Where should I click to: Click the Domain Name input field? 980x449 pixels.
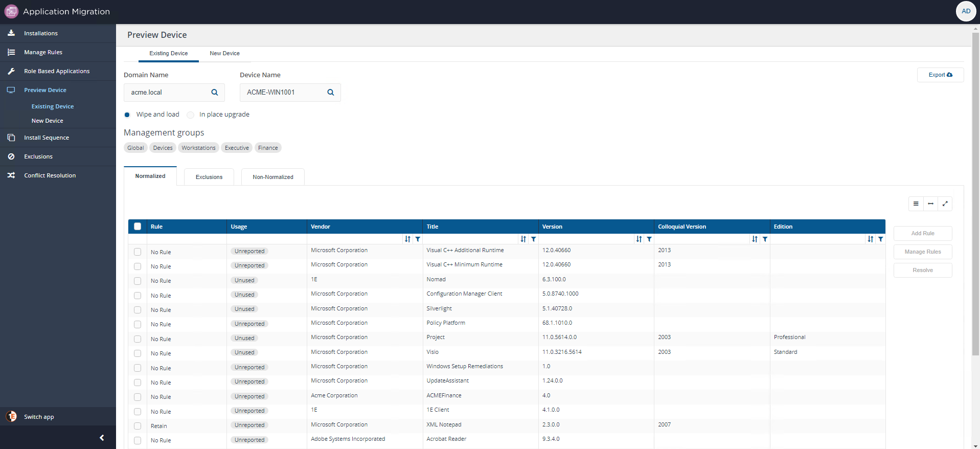tap(174, 93)
